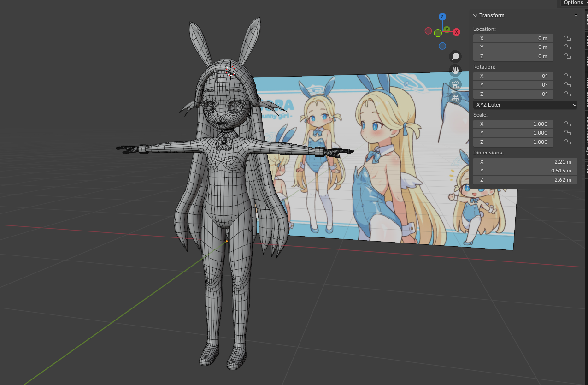
Task: Click the unlabeled blue negative Z gizmo circle
Action: tap(442, 46)
